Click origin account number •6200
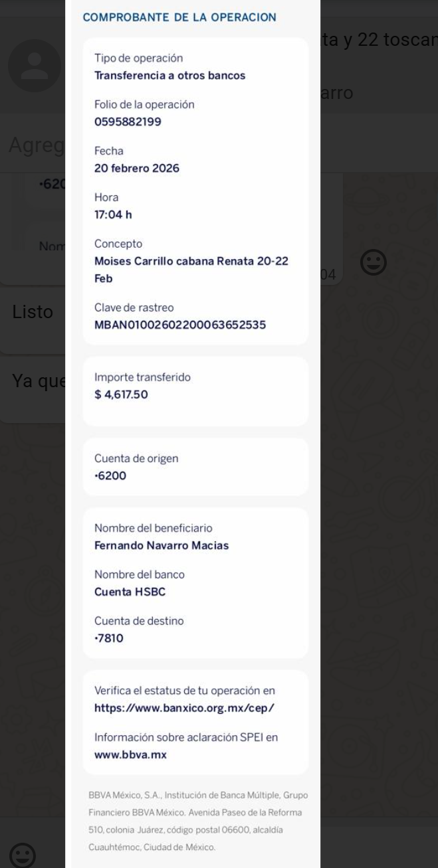This screenshot has width=438, height=868. (110, 476)
